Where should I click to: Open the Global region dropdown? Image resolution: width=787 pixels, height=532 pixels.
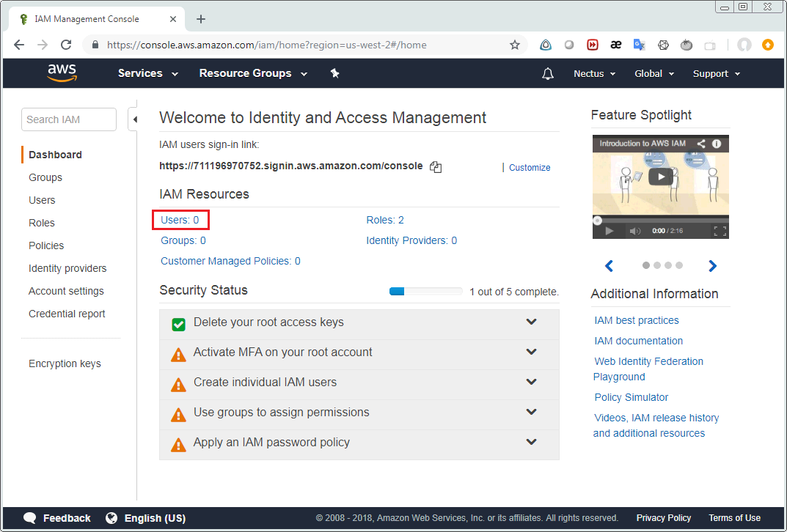[x=654, y=74]
